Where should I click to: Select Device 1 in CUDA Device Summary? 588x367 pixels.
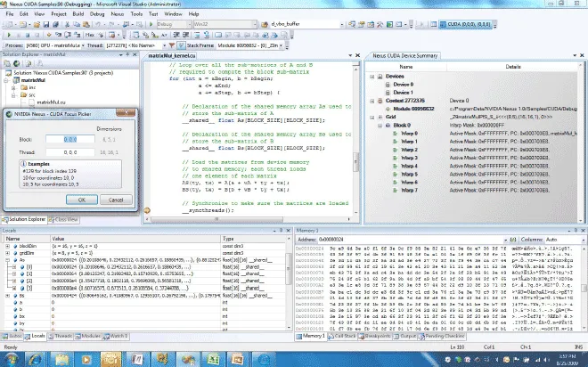[403, 93]
